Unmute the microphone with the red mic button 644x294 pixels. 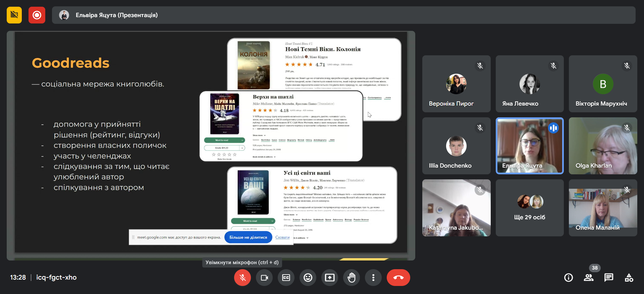(x=242, y=278)
